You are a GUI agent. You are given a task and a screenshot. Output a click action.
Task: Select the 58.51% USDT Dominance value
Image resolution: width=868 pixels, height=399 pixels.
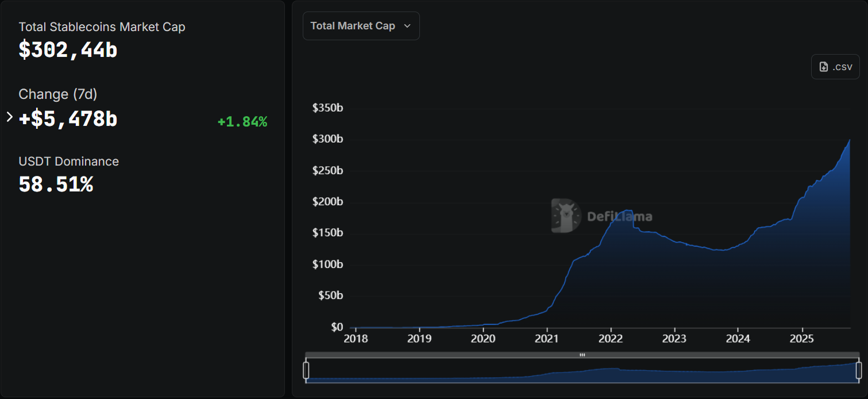(56, 185)
